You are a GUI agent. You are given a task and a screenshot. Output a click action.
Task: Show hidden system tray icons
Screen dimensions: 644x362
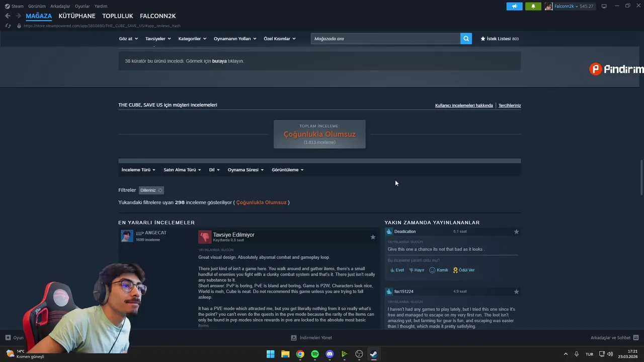point(566,354)
